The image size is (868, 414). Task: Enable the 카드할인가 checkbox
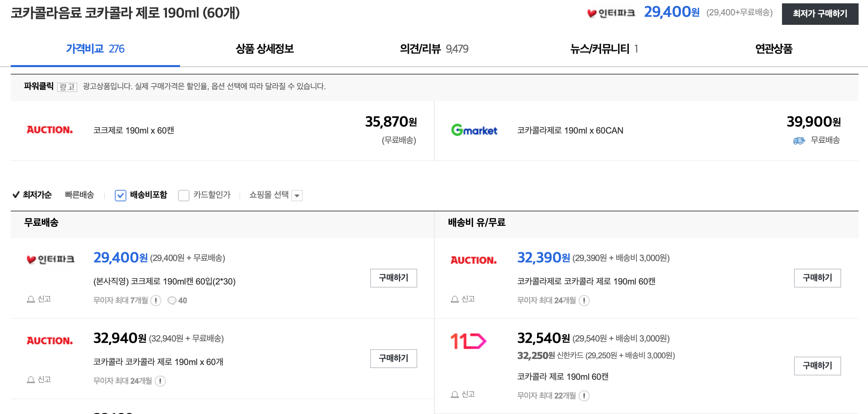(184, 195)
